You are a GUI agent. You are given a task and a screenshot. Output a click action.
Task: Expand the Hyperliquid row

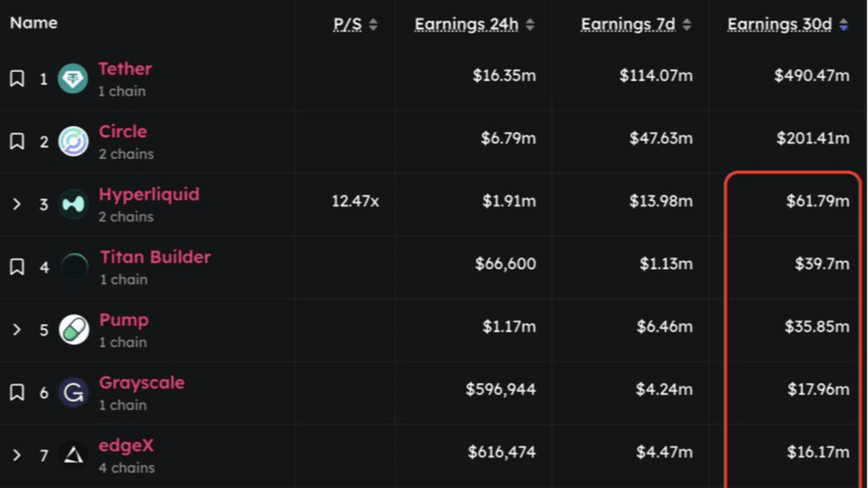17,204
